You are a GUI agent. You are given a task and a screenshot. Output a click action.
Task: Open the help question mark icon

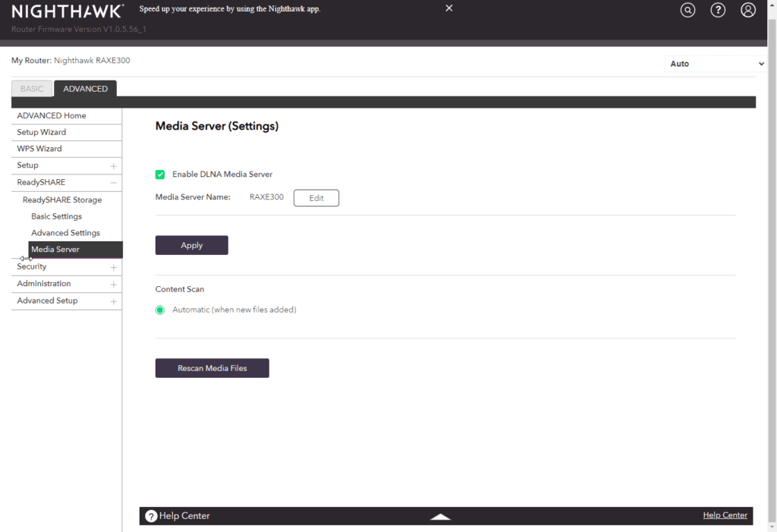point(718,10)
